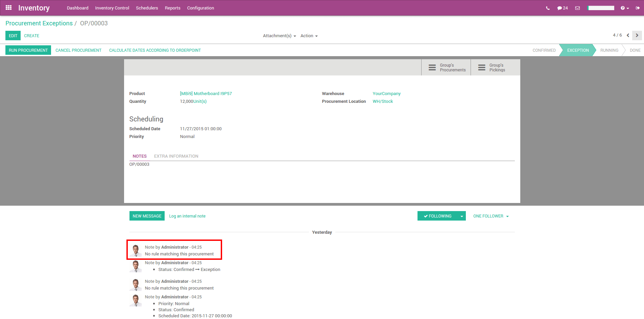Open the email envelope icon
644x319 pixels.
tap(577, 8)
